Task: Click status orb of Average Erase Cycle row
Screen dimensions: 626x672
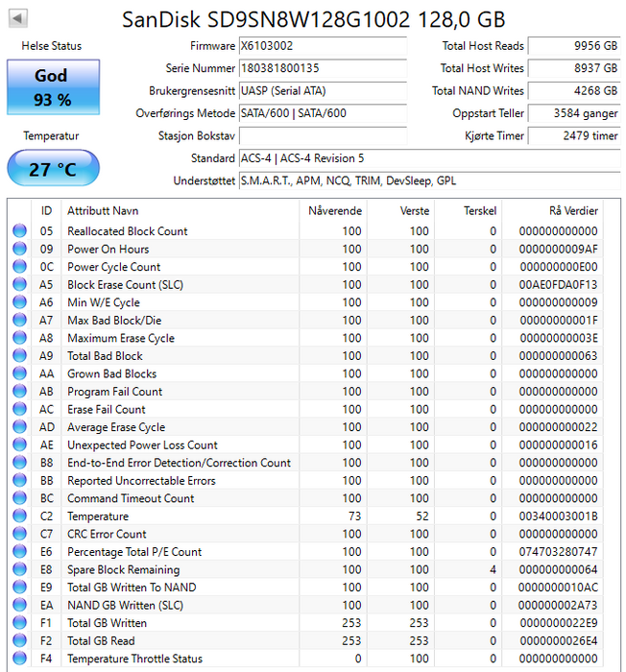Action: tap(19, 427)
